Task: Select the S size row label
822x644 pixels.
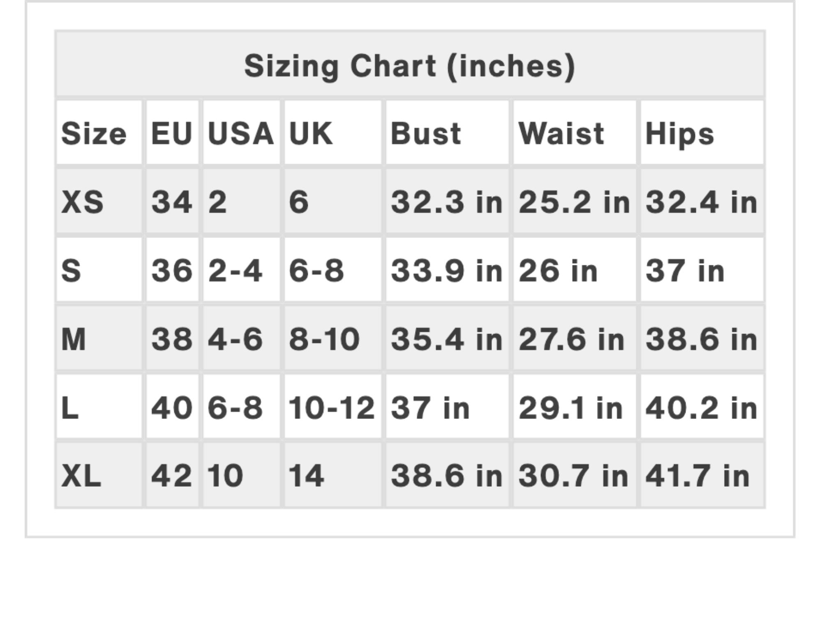Action: [x=71, y=271]
